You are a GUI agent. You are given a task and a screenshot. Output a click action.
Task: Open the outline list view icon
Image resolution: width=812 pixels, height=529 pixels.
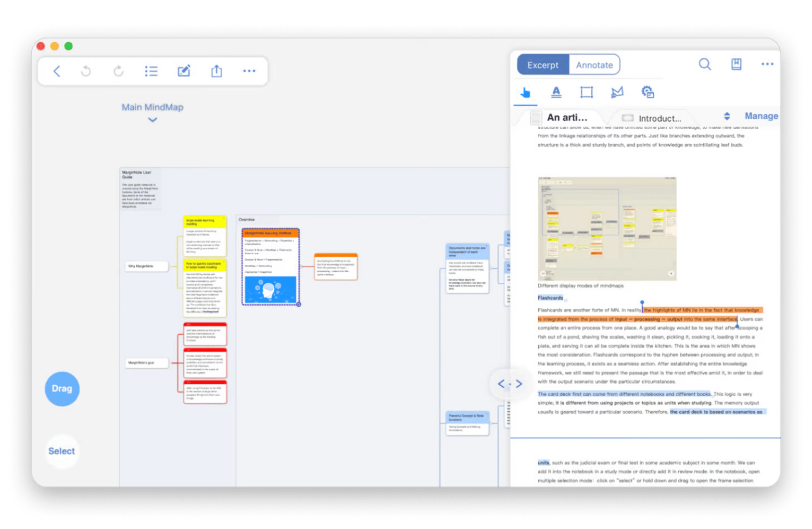click(151, 71)
